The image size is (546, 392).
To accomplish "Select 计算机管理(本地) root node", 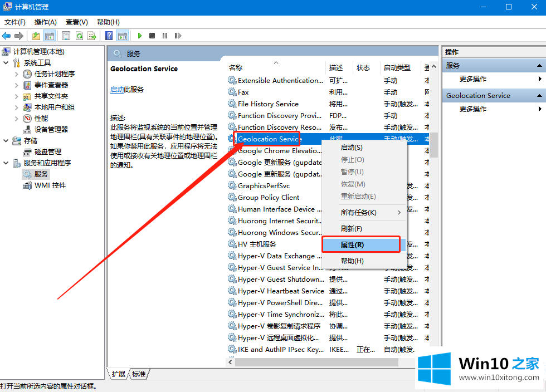I will (x=38, y=52).
